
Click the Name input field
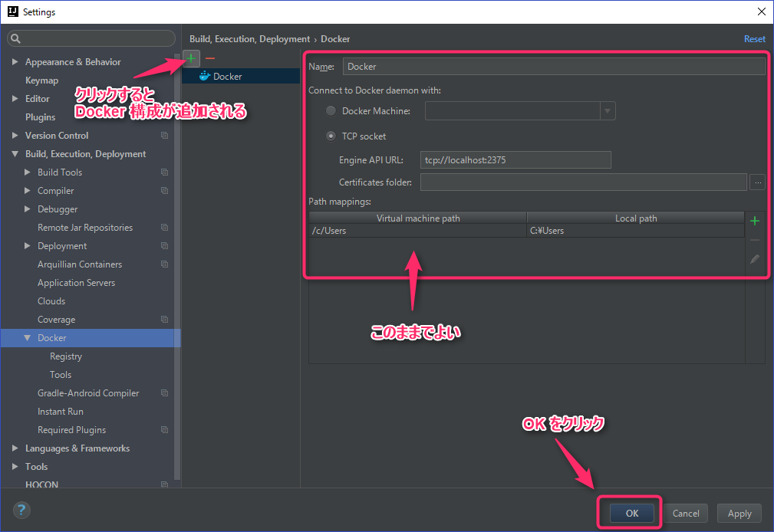(554, 67)
